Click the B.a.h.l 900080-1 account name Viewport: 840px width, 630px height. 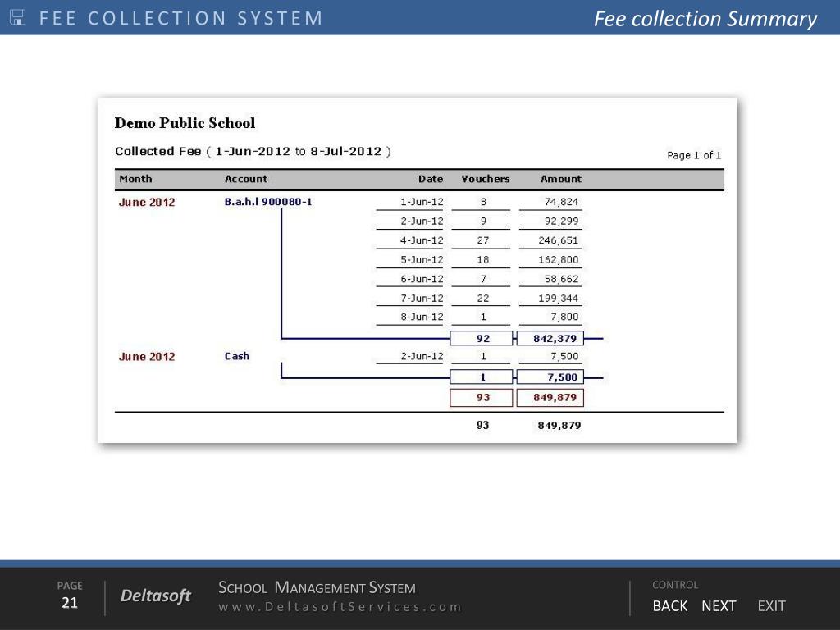pyautogui.click(x=268, y=202)
